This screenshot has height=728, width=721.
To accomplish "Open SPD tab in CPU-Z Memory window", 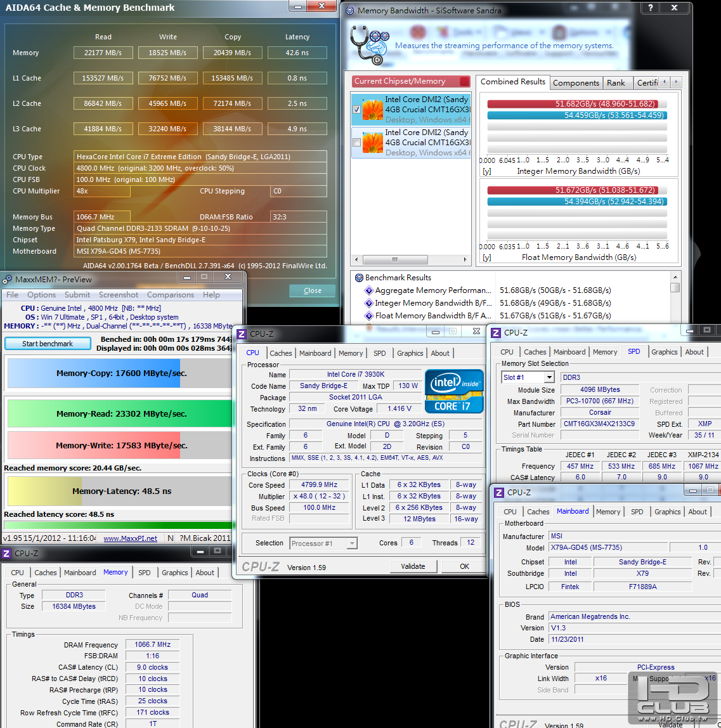I will tap(145, 573).
